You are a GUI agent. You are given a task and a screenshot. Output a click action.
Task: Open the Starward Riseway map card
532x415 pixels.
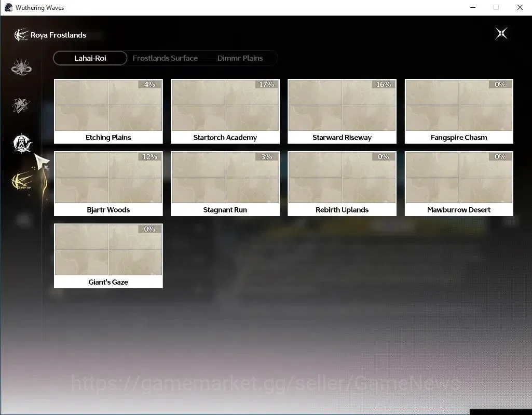(x=342, y=111)
